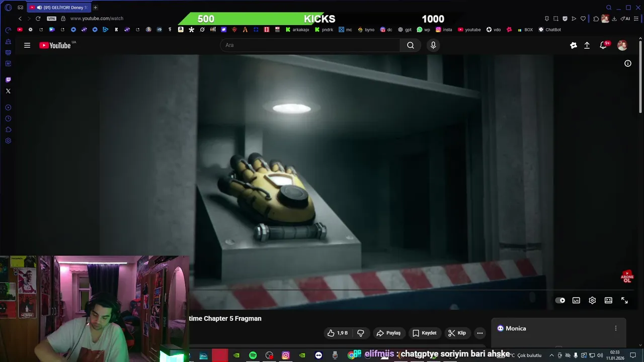Create a clip with Klip button
The image size is (644, 362).
[457, 333]
